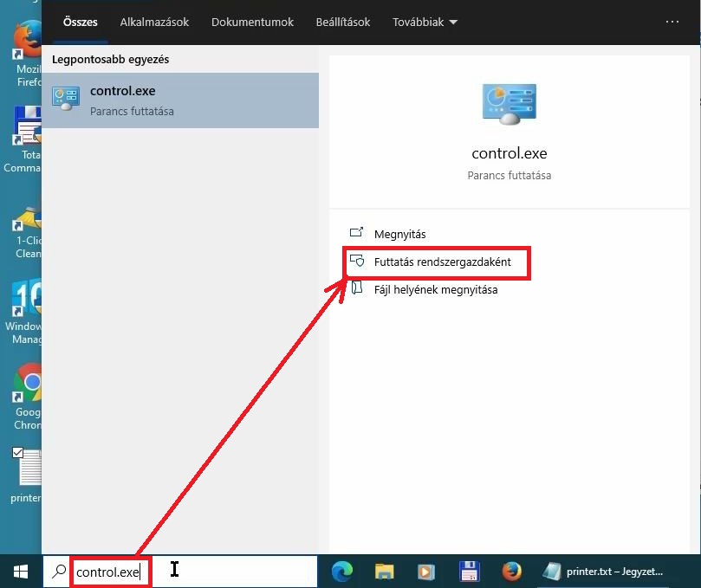Select the control.exe best match result
Screen dimensions: 701x588
(x=180, y=100)
